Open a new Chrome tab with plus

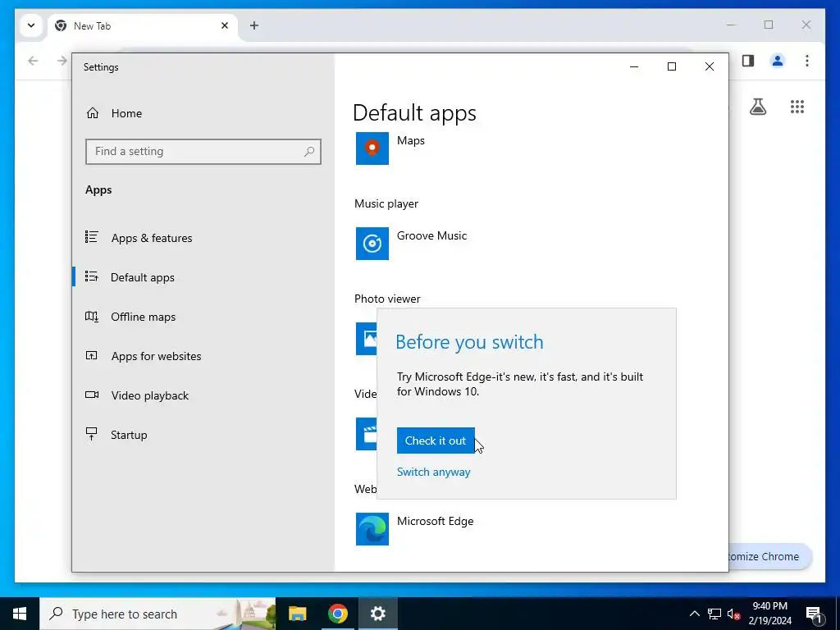(x=254, y=25)
